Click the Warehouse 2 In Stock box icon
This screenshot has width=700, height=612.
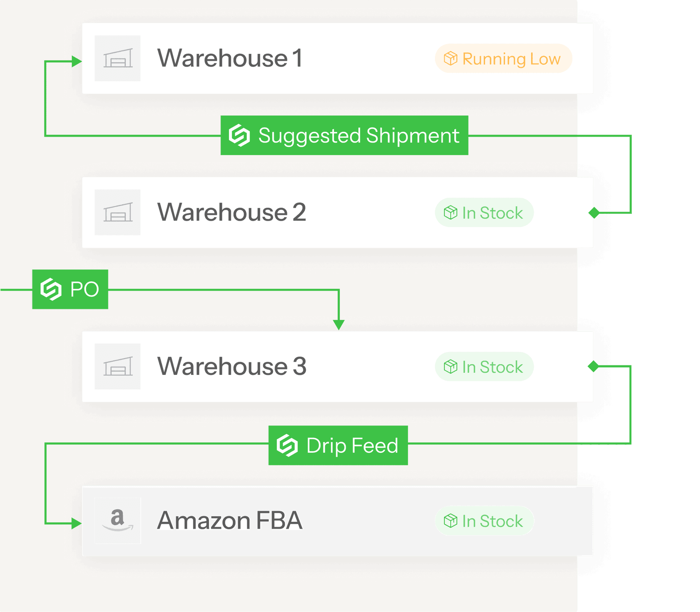click(450, 212)
